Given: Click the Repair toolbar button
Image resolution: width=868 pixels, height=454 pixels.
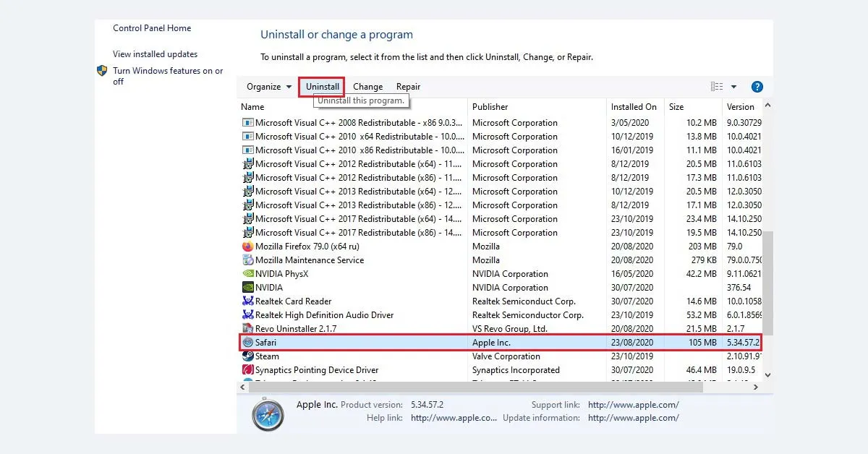Looking at the screenshot, I should (x=408, y=87).
